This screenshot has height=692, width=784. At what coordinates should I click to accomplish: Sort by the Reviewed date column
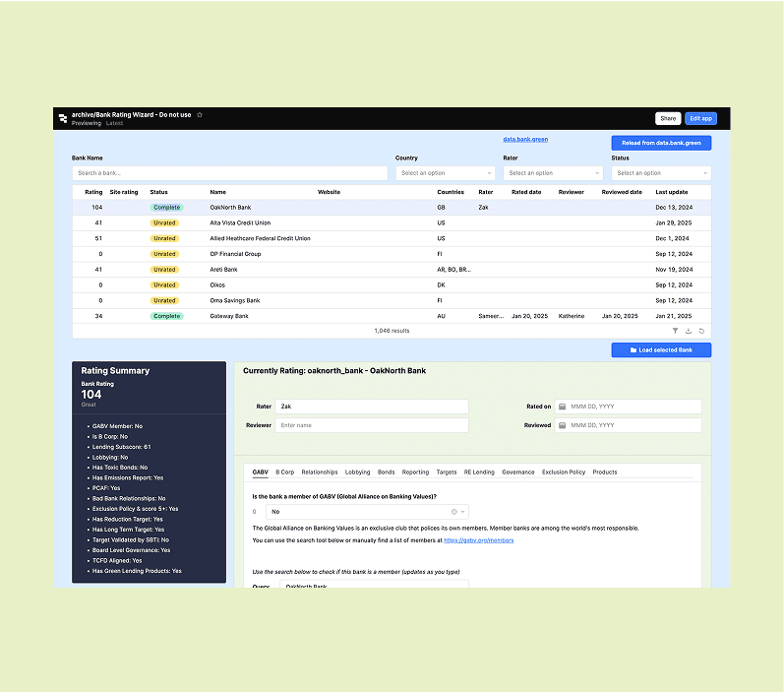[622, 192]
